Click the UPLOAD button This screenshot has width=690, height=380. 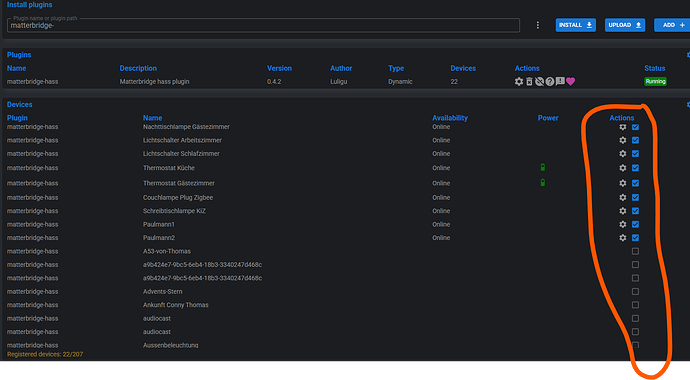coord(625,25)
